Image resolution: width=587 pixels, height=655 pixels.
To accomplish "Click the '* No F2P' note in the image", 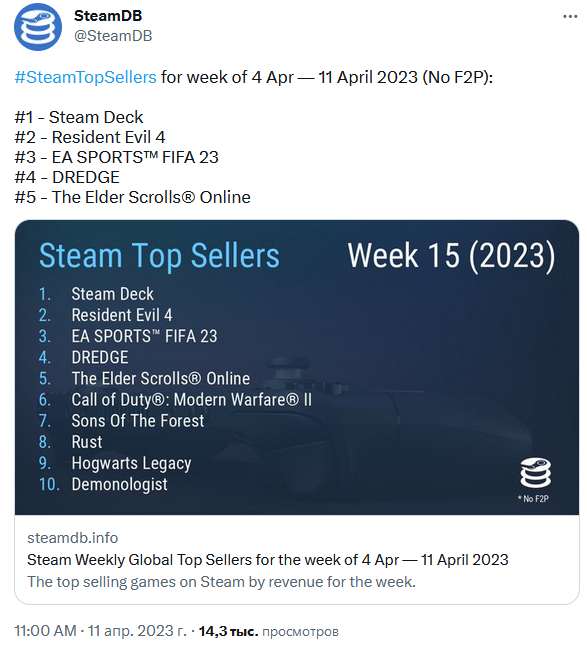I will pos(534,499).
